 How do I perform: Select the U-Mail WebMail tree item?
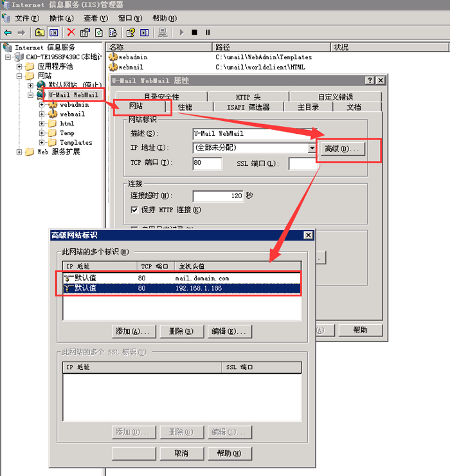[74, 95]
